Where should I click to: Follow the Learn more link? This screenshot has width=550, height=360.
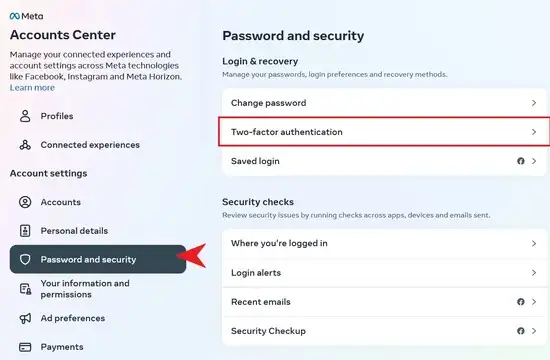pos(32,88)
